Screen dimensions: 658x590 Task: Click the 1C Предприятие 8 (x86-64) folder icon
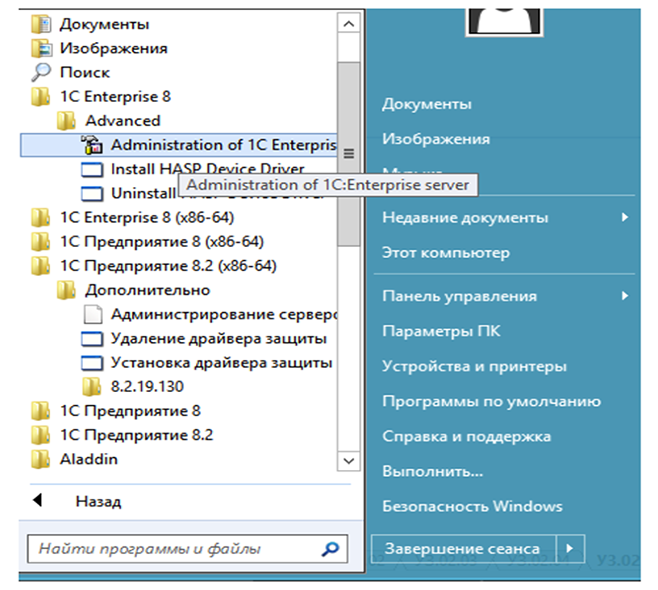click(x=41, y=242)
